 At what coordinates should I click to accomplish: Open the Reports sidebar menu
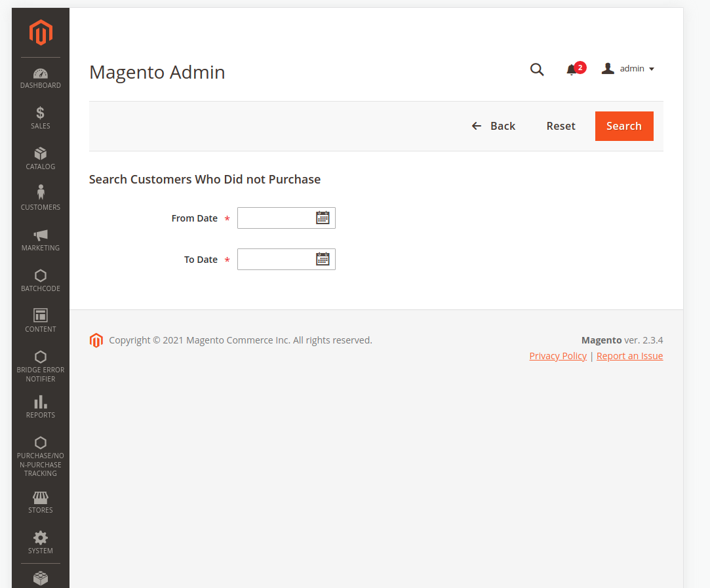[x=40, y=406]
